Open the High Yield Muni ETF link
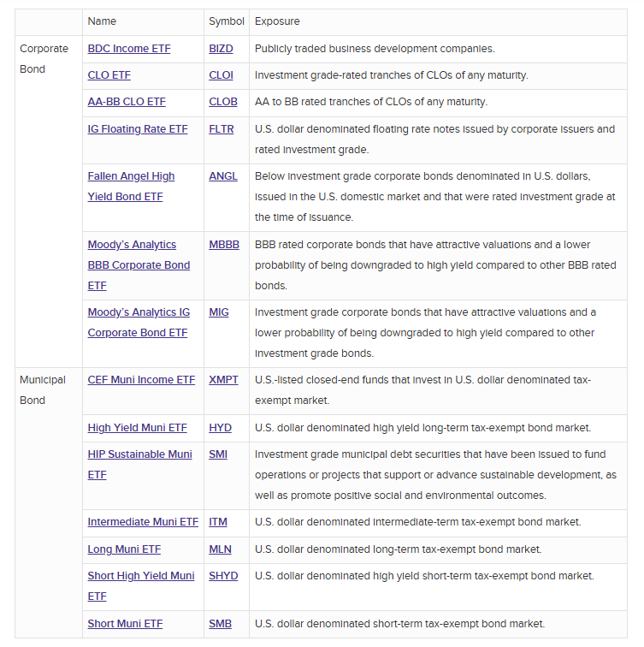The height and width of the screenshot is (647, 644). pos(138,428)
